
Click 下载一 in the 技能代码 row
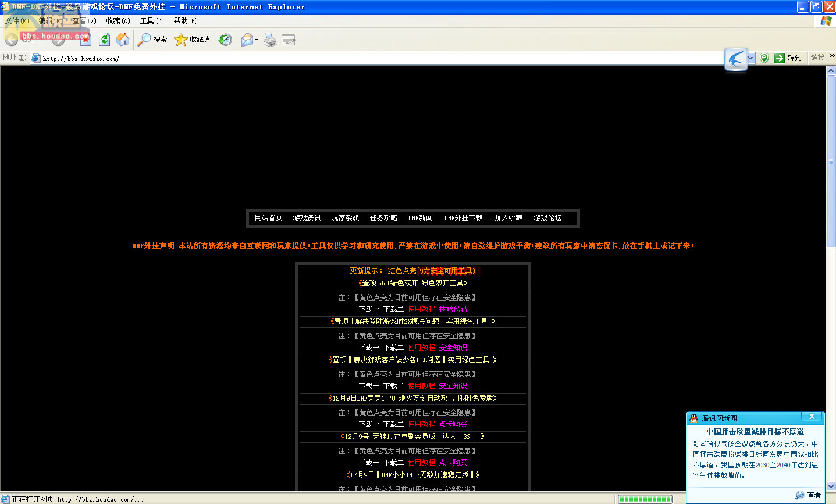(369, 309)
